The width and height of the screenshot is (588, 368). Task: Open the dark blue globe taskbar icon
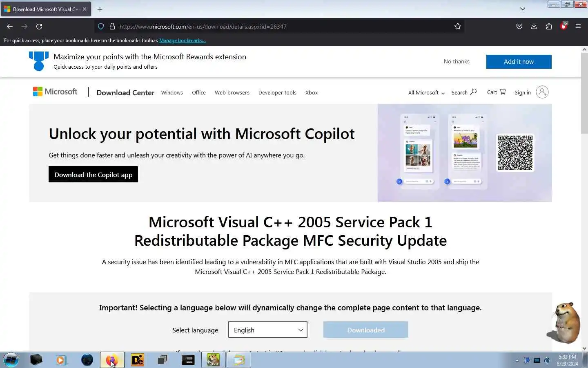point(87,360)
